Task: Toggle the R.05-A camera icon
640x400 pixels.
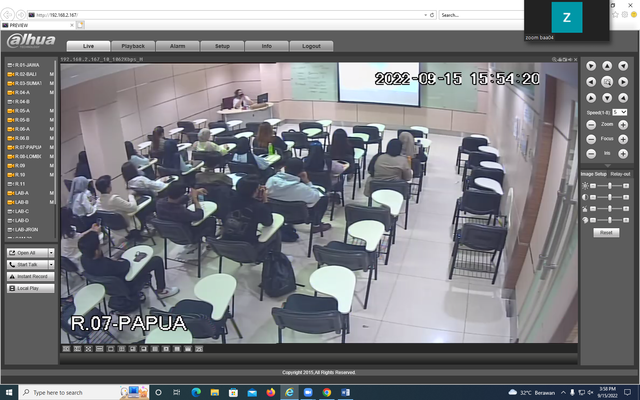Action: (x=10, y=111)
